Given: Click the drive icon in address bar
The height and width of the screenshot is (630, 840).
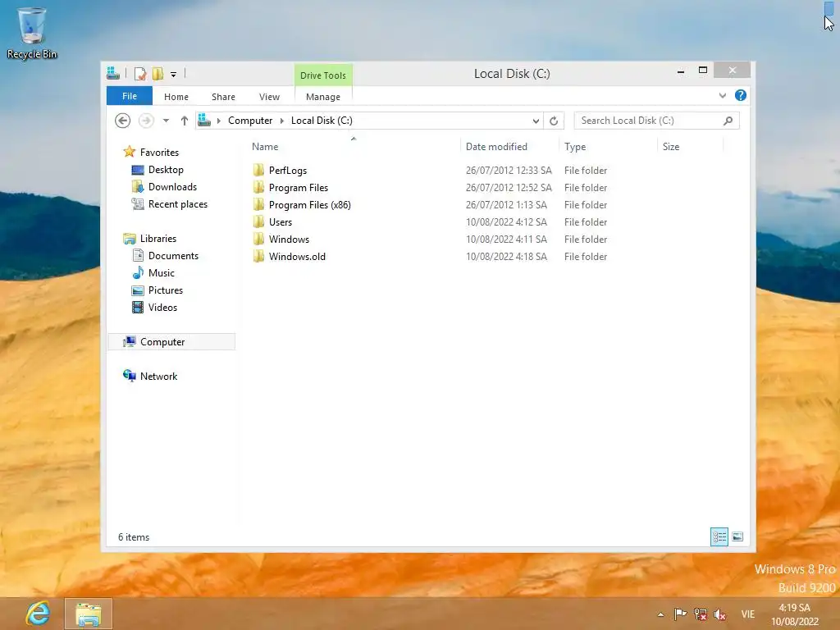Looking at the screenshot, I should tap(204, 121).
